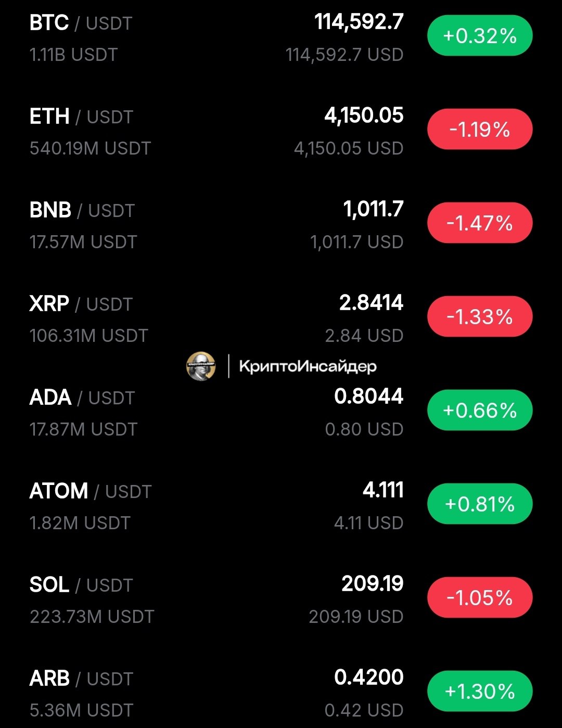Tap the red -1.19% ETH badge
The height and width of the screenshot is (728, 562).
click(x=480, y=130)
